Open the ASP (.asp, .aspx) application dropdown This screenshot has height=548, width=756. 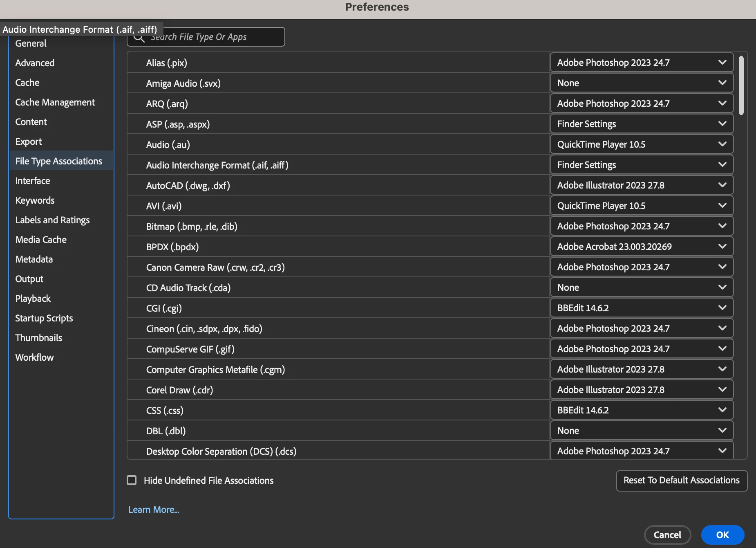click(x=642, y=124)
